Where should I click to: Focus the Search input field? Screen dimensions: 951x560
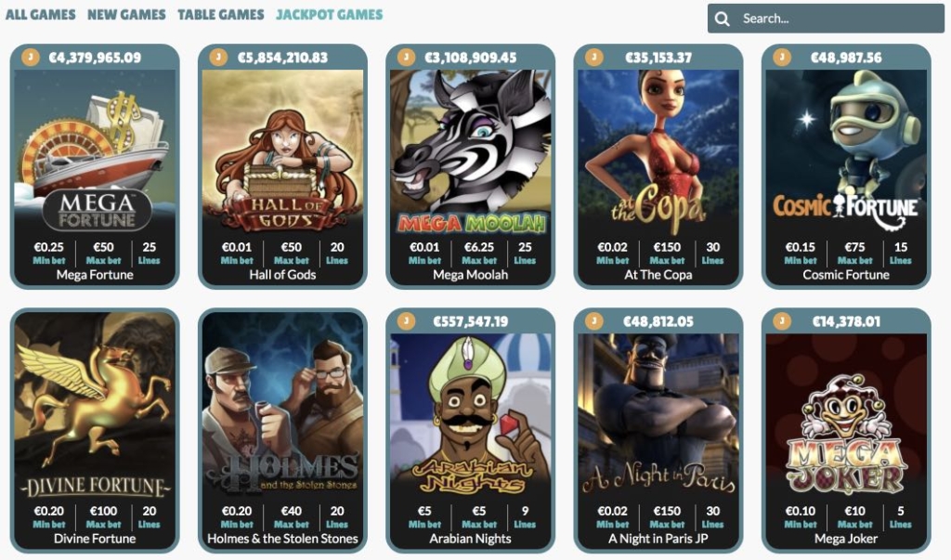826,19
